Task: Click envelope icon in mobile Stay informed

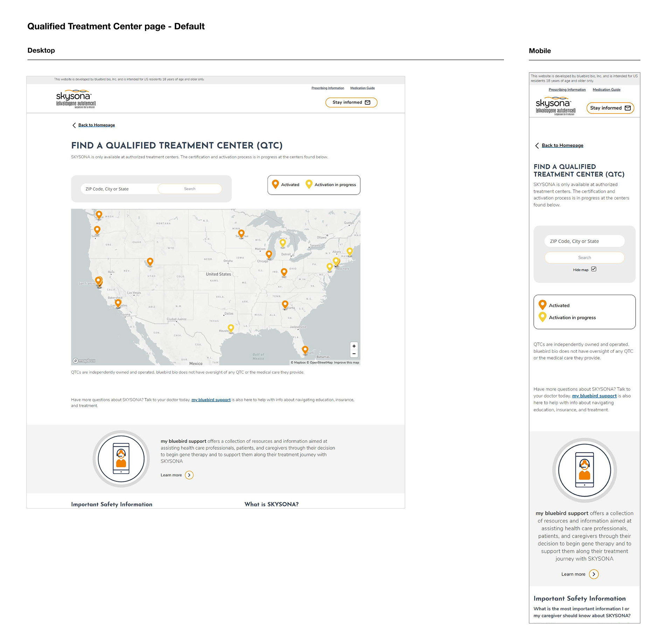Action: tap(628, 108)
